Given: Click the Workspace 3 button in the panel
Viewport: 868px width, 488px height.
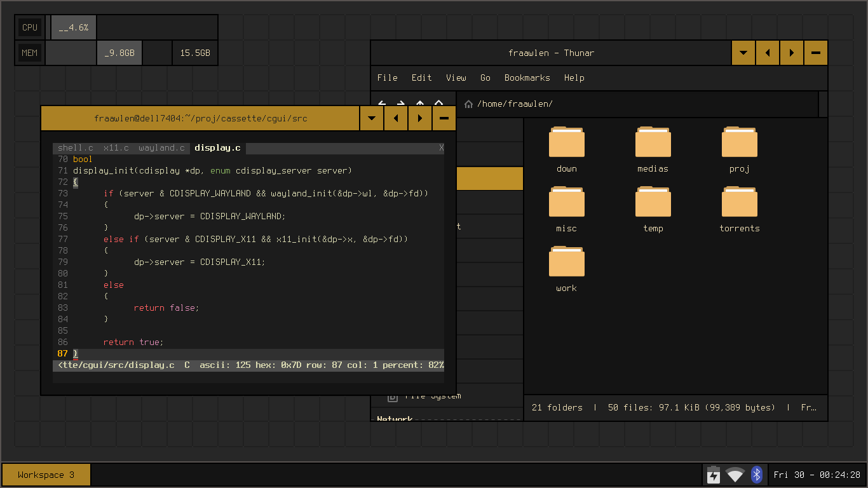Looking at the screenshot, I should pos(46,475).
